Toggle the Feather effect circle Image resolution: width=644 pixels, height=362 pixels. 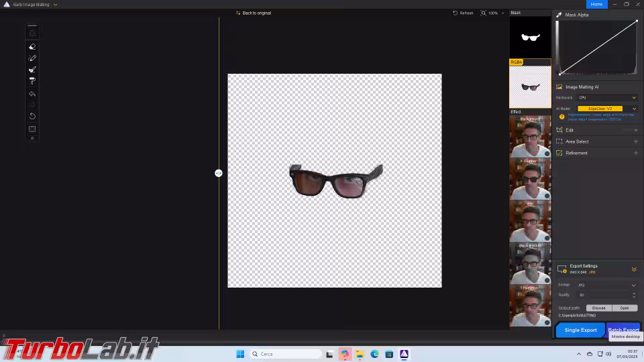tap(547, 196)
